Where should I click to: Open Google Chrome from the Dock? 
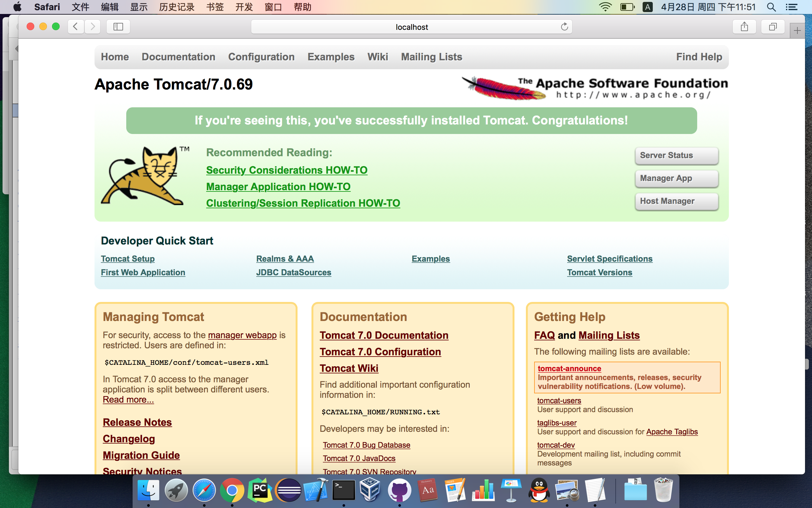coord(232,490)
